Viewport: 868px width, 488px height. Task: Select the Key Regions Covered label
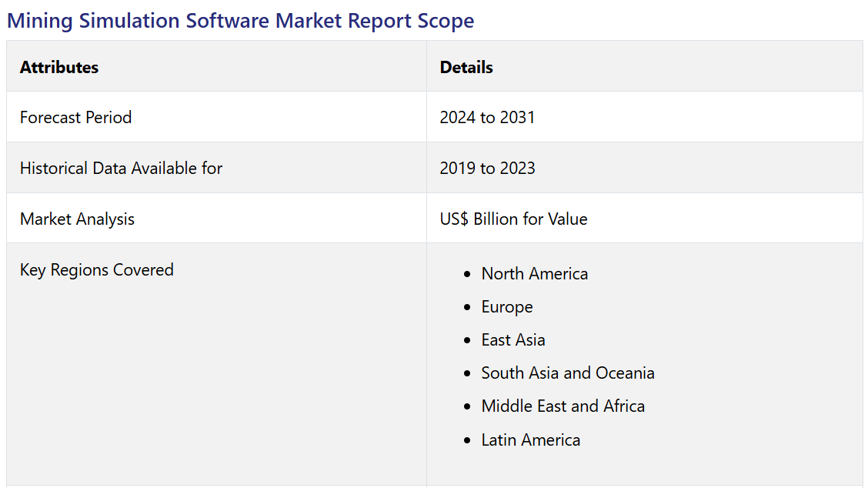tap(96, 270)
